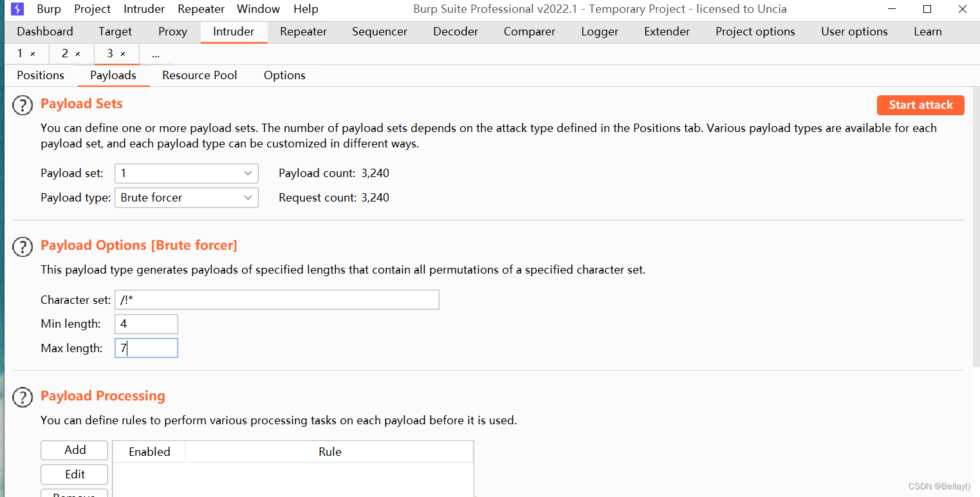Open the User options tab
The width and height of the screenshot is (980, 497).
(855, 32)
